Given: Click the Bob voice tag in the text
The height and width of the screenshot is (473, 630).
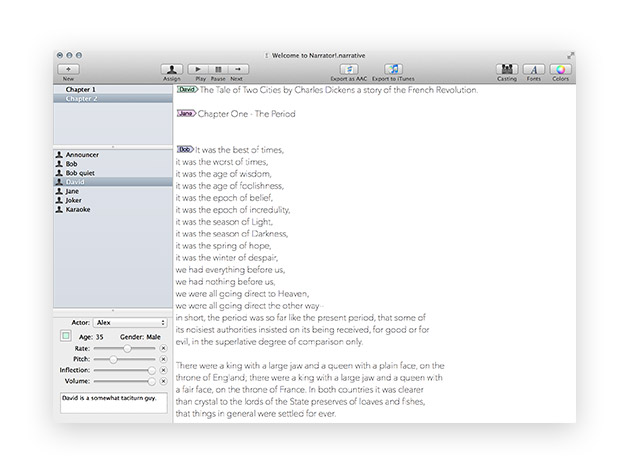Looking at the screenshot, I should point(185,149).
